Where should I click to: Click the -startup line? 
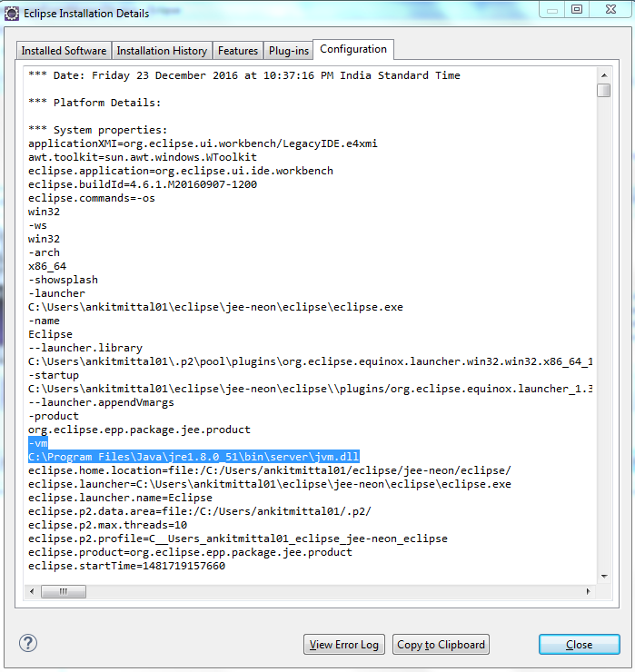pos(54,375)
